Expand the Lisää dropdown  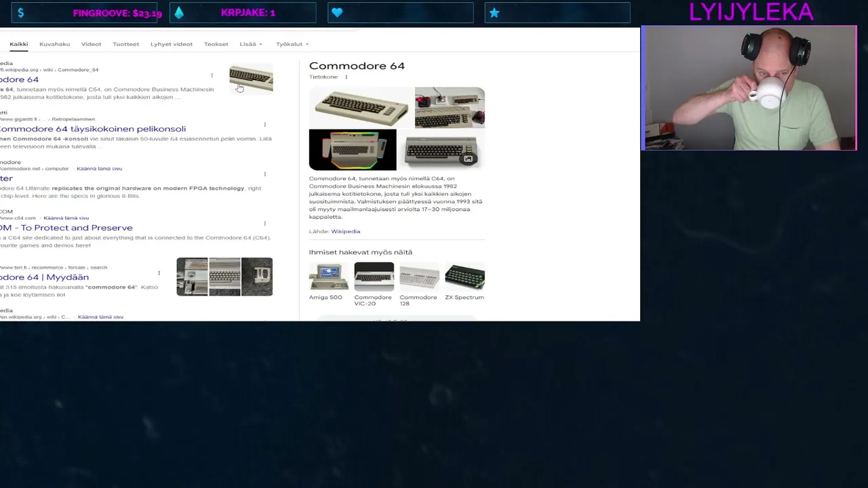click(x=251, y=44)
